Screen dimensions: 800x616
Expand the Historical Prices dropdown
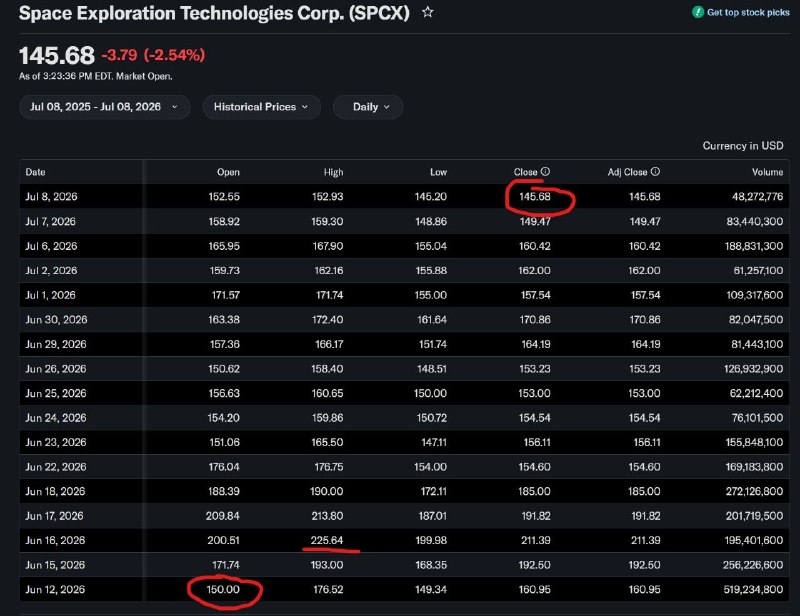261,107
